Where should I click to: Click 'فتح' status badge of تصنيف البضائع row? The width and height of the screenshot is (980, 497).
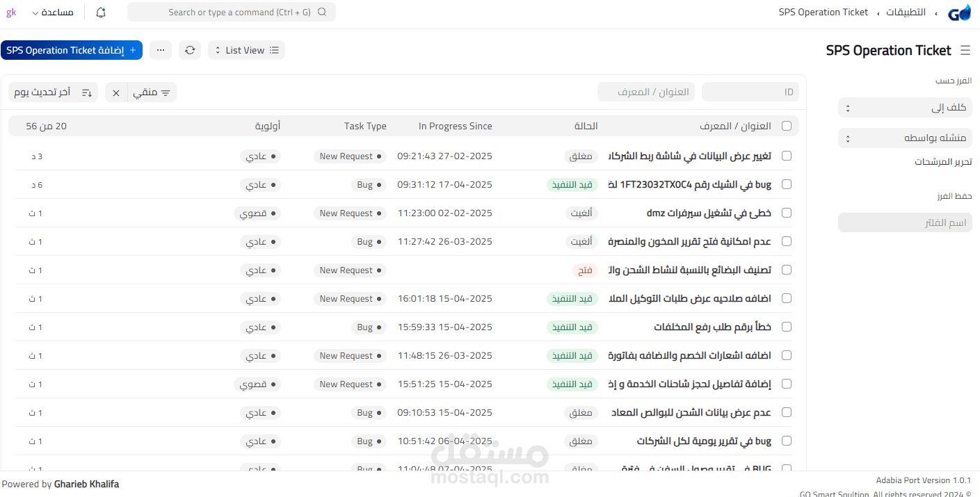(585, 270)
